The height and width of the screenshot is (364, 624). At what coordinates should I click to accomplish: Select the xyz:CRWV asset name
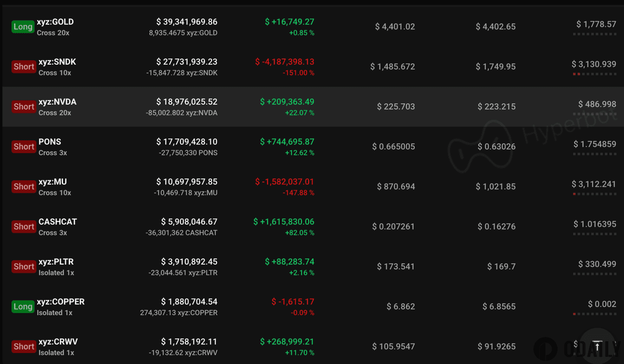click(58, 341)
